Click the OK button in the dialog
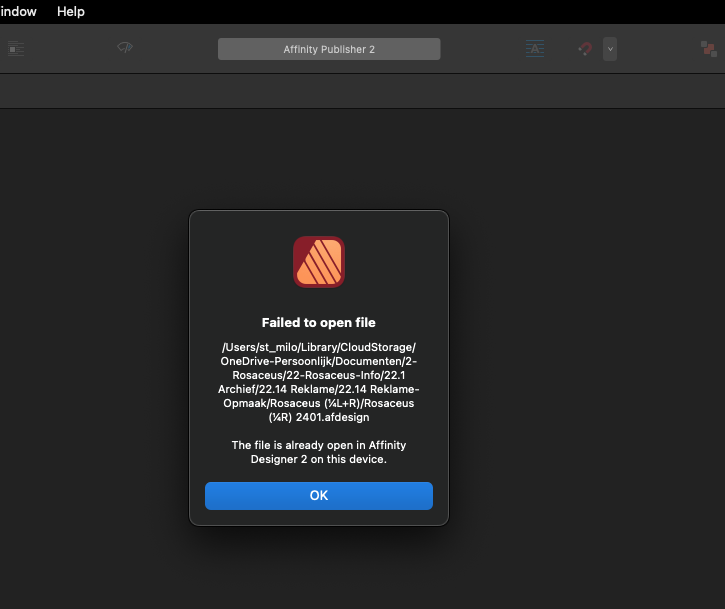Viewport: 725px width, 609px height. (319, 496)
